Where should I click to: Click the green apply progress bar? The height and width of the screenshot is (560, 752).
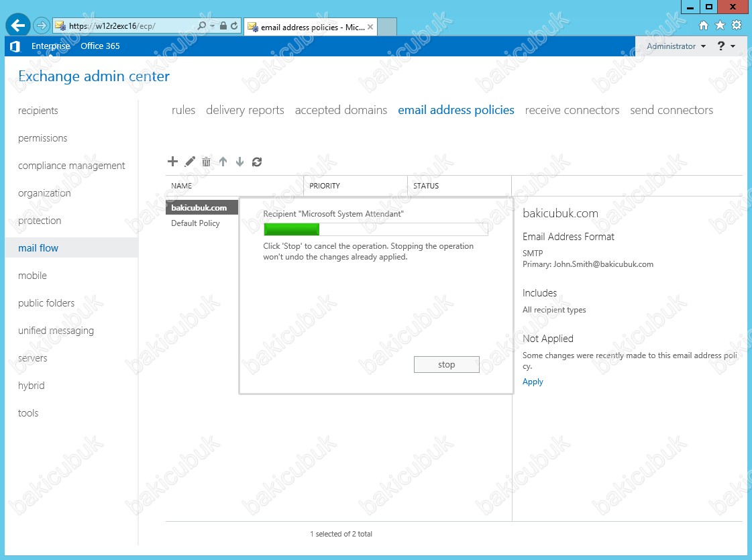coord(376,229)
